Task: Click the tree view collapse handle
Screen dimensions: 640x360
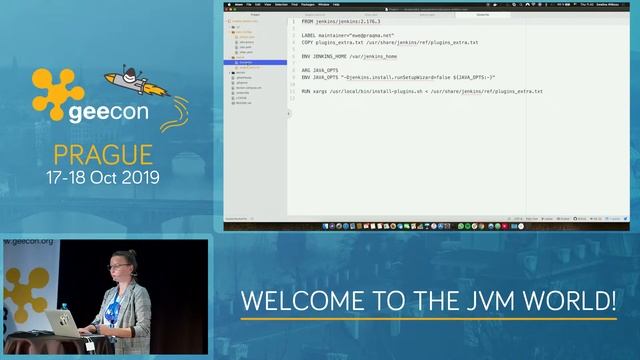Action: 289,114
